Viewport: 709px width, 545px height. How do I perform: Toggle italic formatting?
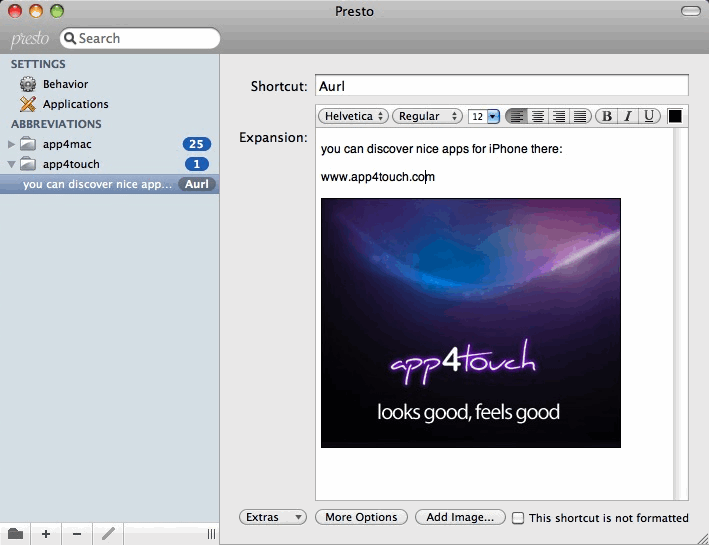628,116
